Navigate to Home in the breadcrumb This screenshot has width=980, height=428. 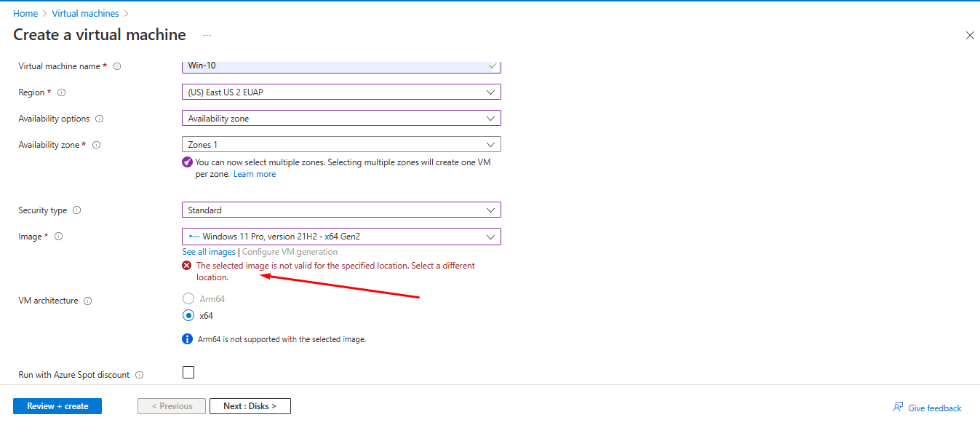25,12
